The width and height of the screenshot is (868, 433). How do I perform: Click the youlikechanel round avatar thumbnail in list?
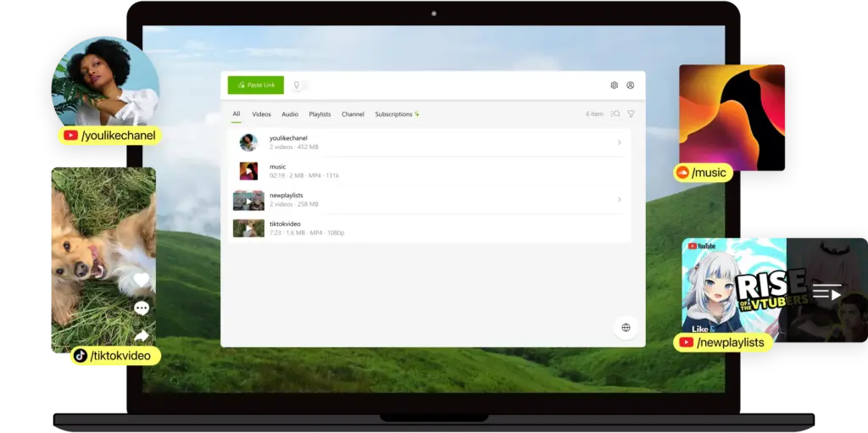pos(248,142)
